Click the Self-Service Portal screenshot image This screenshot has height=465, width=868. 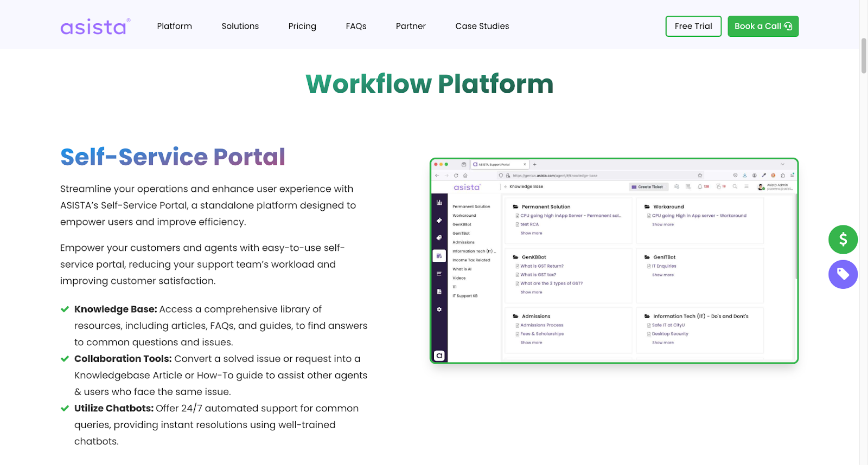tap(614, 261)
